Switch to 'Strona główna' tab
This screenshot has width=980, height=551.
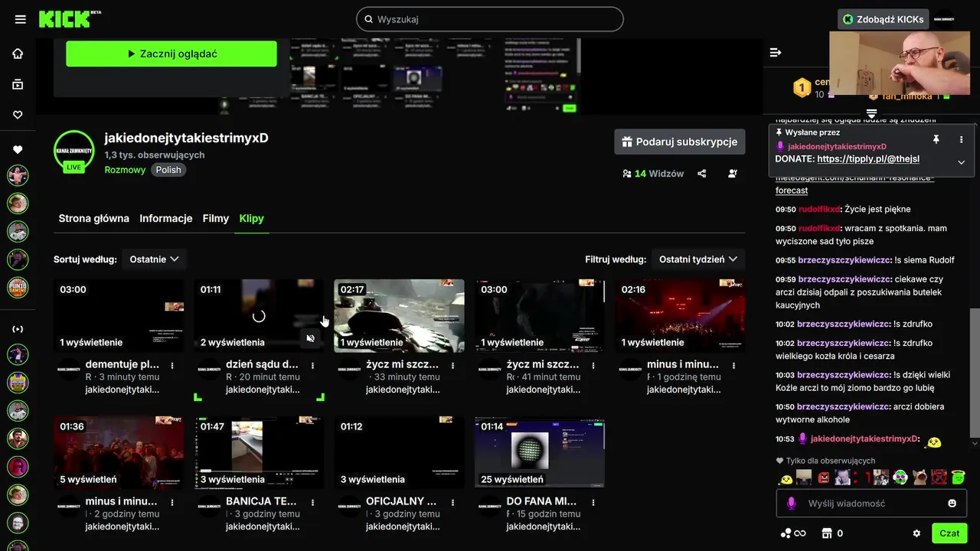(x=94, y=218)
